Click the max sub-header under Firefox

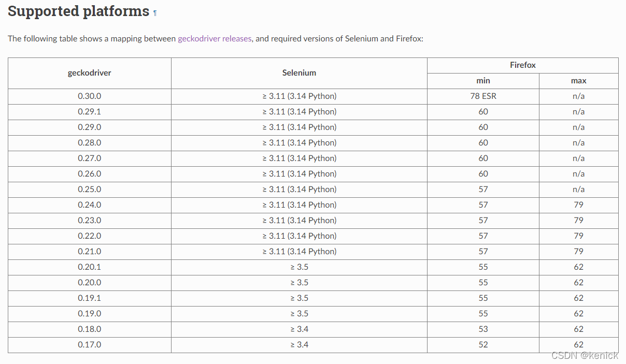pos(579,81)
